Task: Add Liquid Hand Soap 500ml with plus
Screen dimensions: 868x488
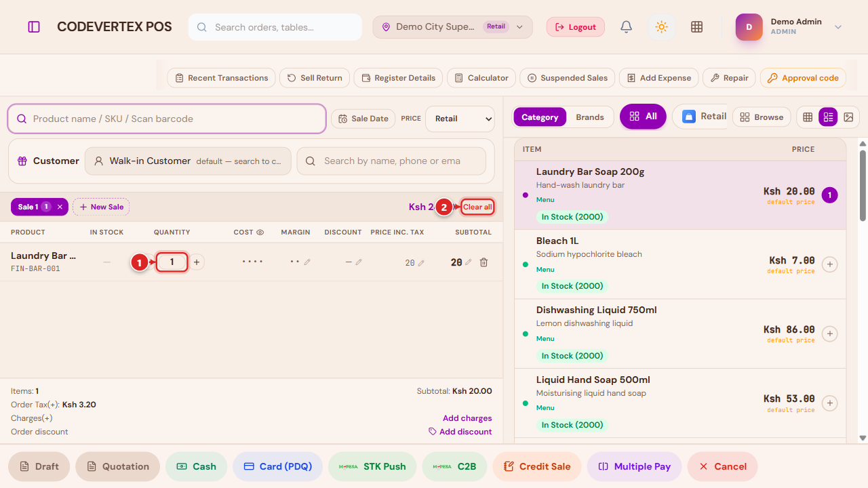Action: [829, 403]
